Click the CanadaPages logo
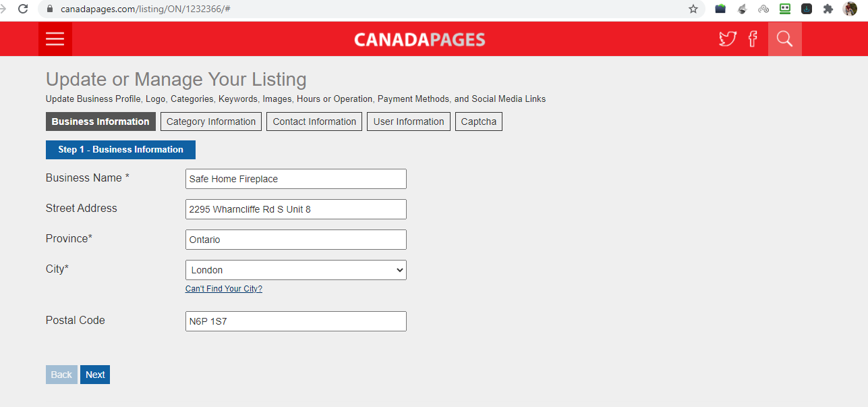 click(x=419, y=40)
